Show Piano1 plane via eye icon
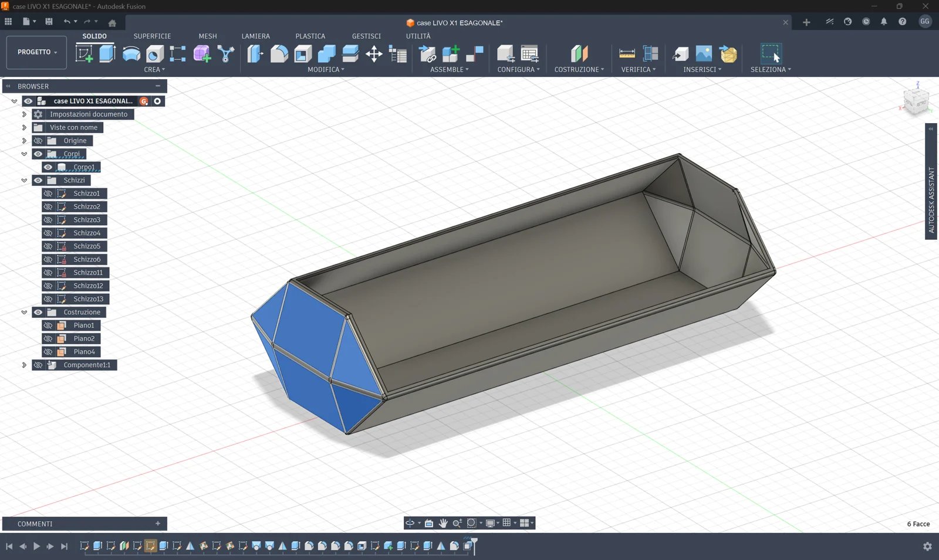This screenshot has height=560, width=939. coord(48,325)
